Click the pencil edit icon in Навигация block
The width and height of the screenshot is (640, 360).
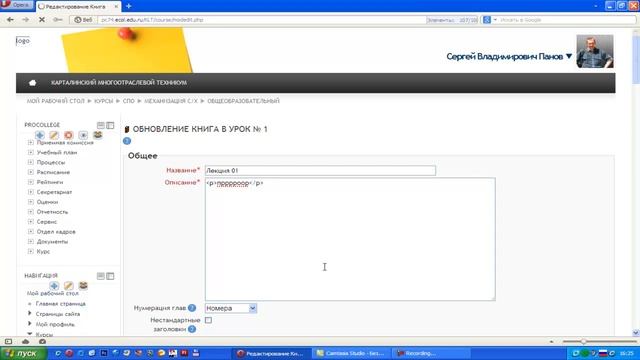coord(69,286)
